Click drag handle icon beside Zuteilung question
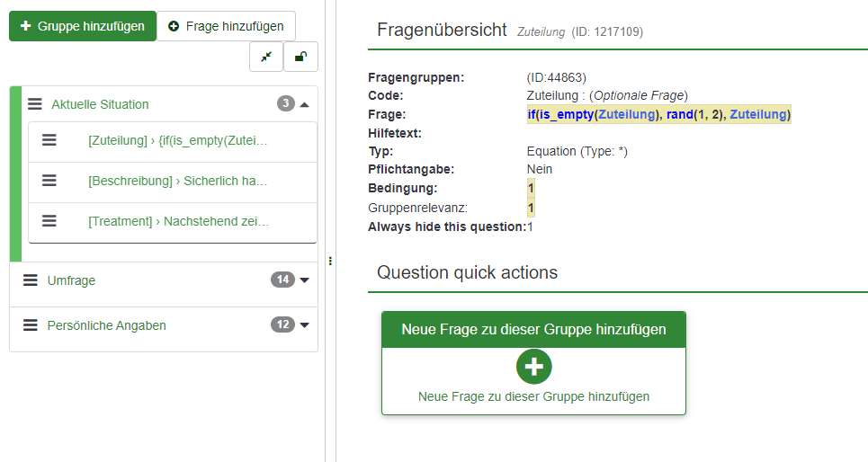868x462 pixels. (49, 140)
